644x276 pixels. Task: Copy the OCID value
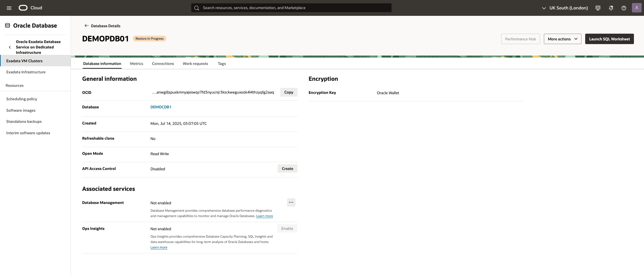click(x=289, y=92)
